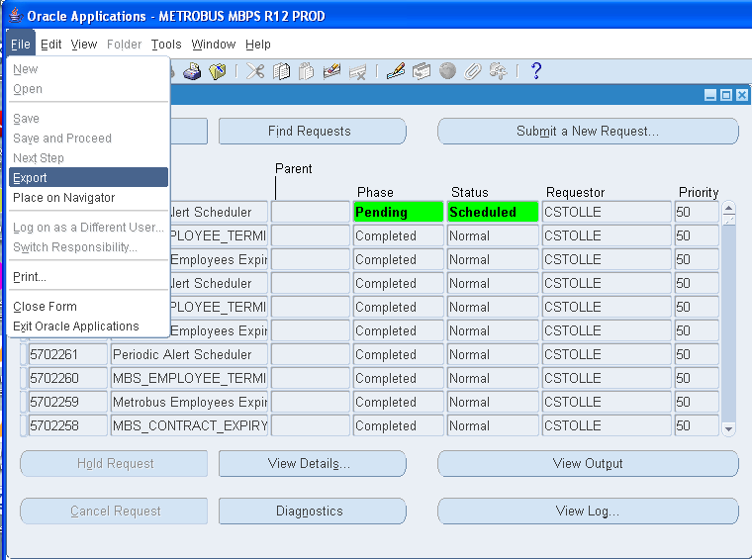
Task: Select the record indicator beside request 5702261
Action: click(23, 354)
